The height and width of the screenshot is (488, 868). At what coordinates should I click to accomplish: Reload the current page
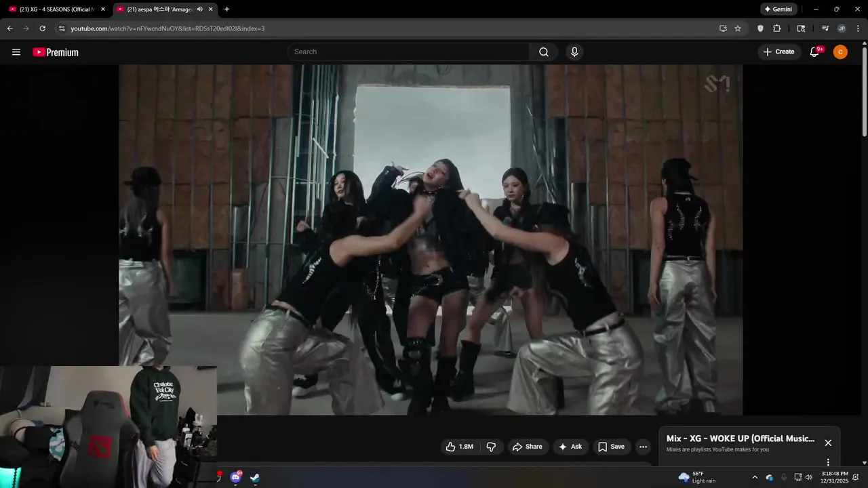pos(43,28)
